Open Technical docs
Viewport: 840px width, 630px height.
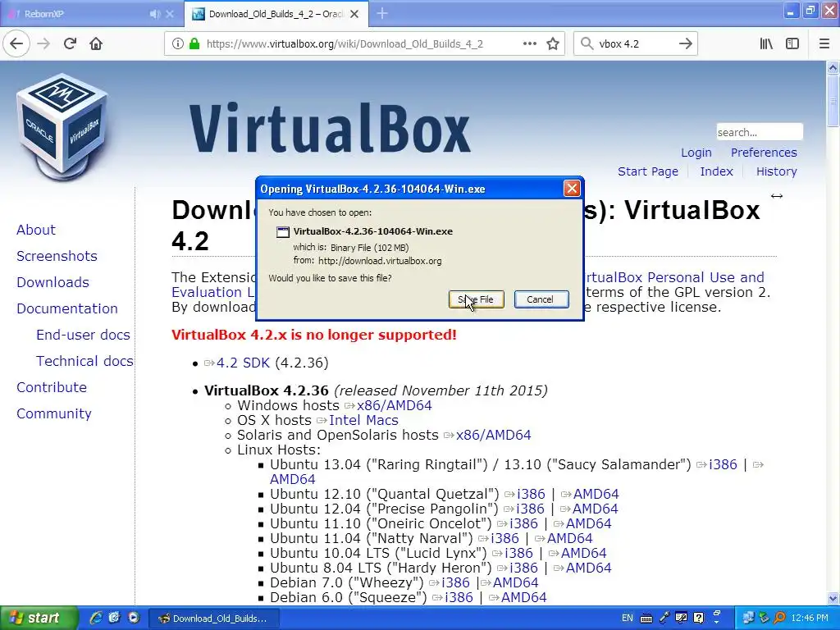point(84,361)
